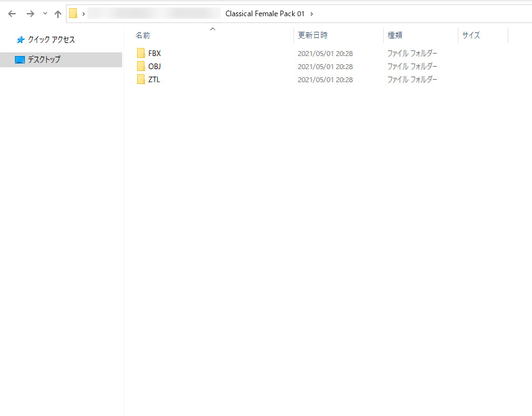
Task: Sort files by the 名前 column header
Action: [143, 35]
